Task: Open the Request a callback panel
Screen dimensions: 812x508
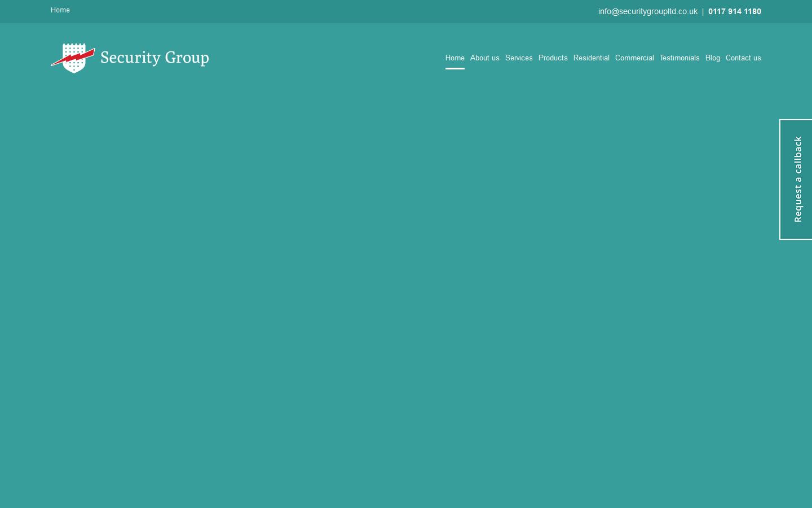Action: [x=797, y=179]
